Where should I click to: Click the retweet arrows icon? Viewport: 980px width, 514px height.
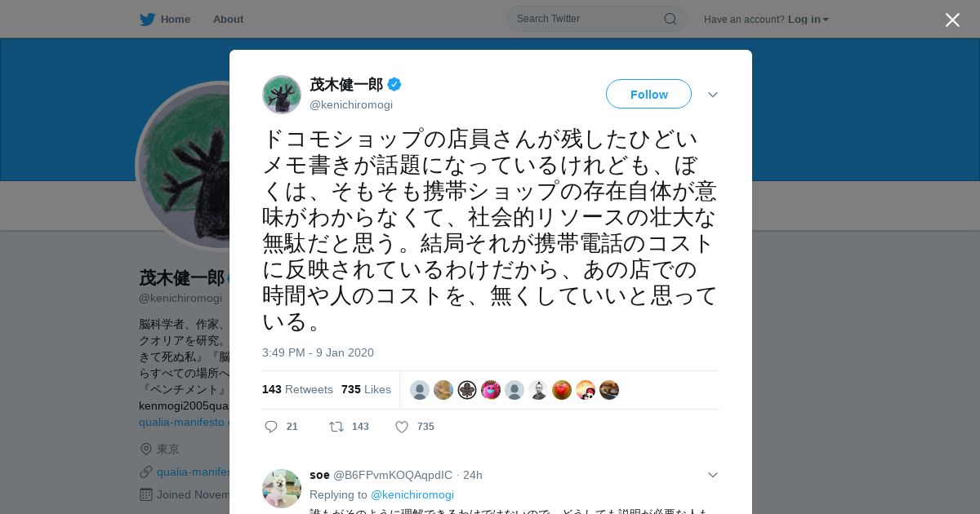click(336, 427)
